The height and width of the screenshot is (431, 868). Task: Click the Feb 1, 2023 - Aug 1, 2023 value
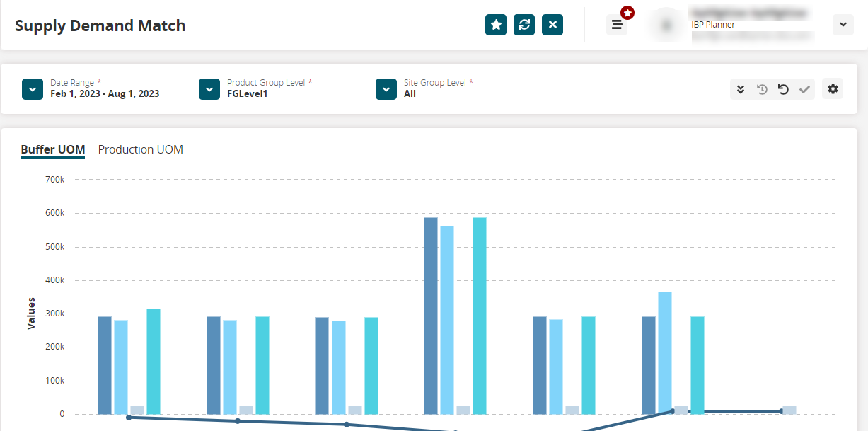(105, 94)
